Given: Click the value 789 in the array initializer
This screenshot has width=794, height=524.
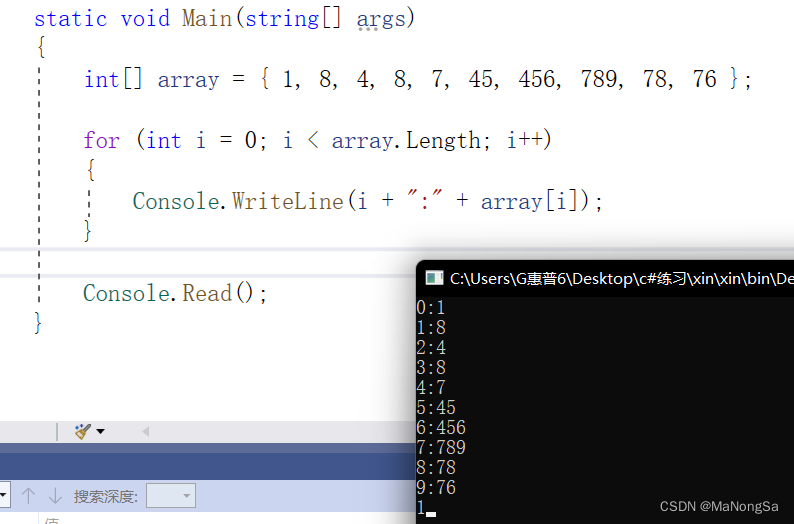Looking at the screenshot, I should tap(599, 79).
